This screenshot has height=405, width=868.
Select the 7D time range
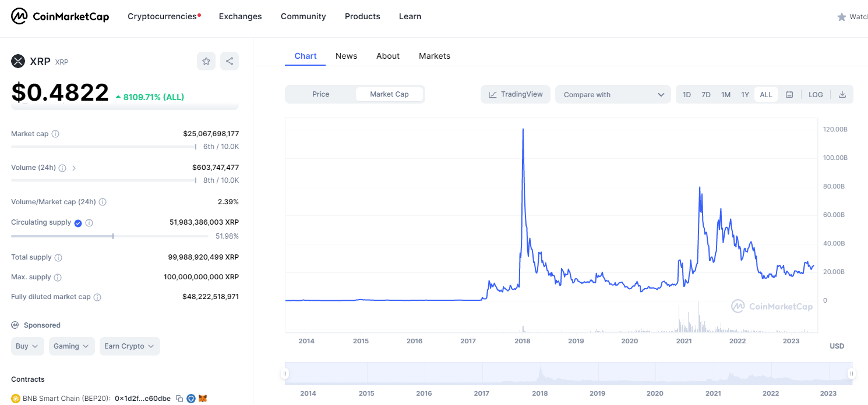(x=706, y=94)
